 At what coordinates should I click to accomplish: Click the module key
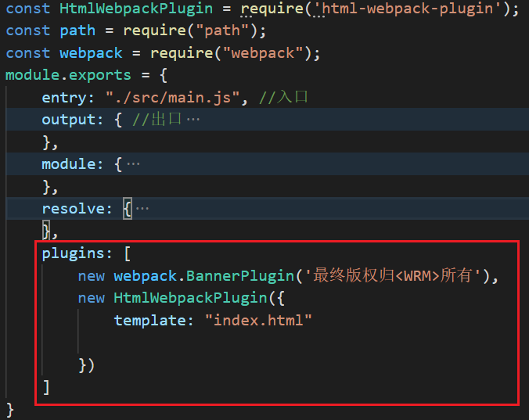point(69,164)
